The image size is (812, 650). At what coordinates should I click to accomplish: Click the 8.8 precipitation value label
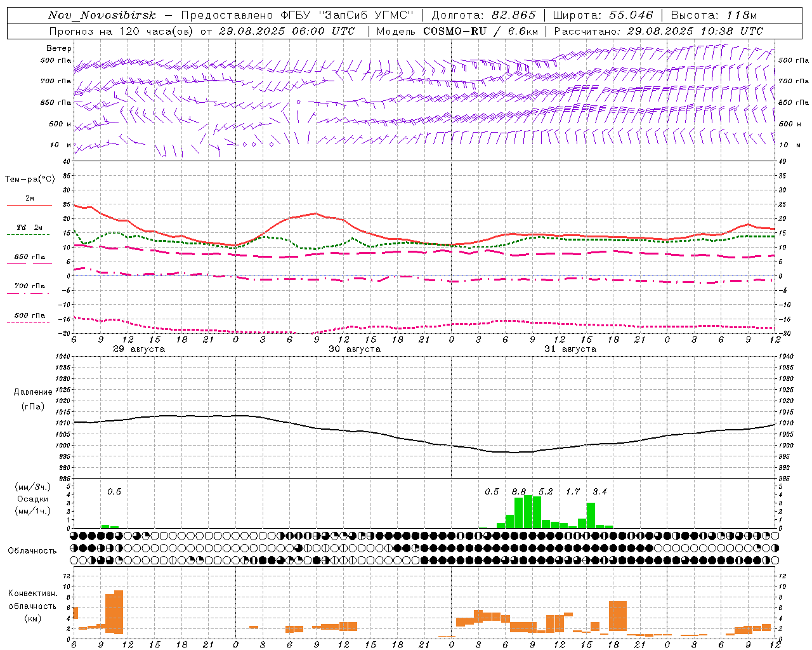518,491
